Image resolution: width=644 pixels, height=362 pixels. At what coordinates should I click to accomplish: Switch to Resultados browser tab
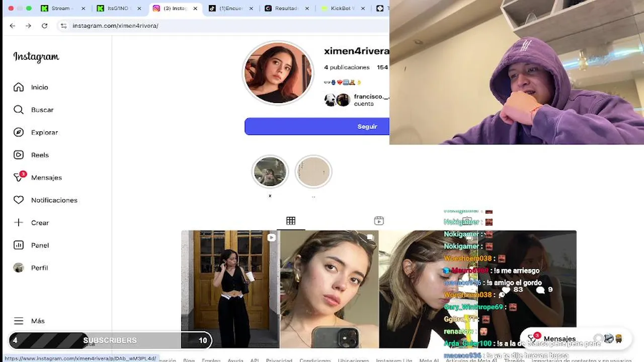point(286,9)
